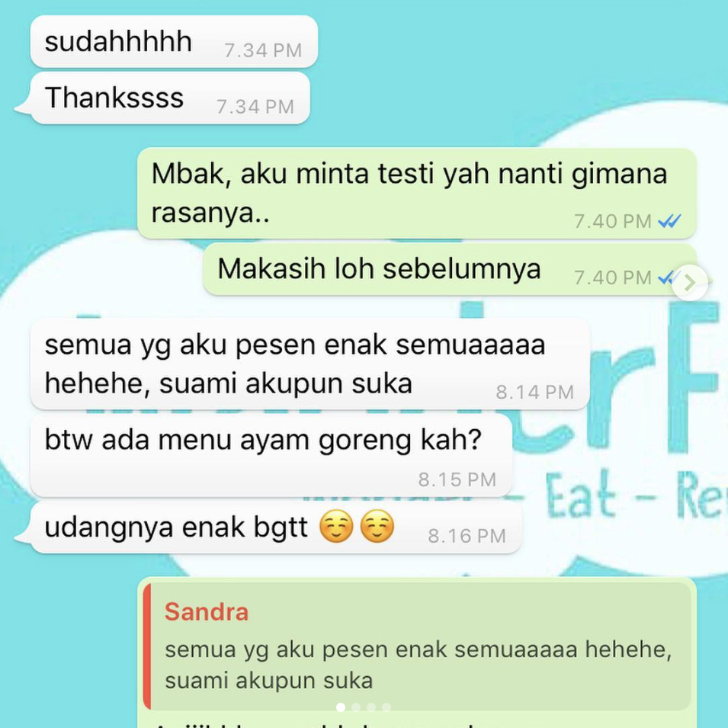Screen dimensions: 728x728
Task: Tap read receipt ticks on 'Mbak, aku minta testi' message
Action: coord(669,222)
